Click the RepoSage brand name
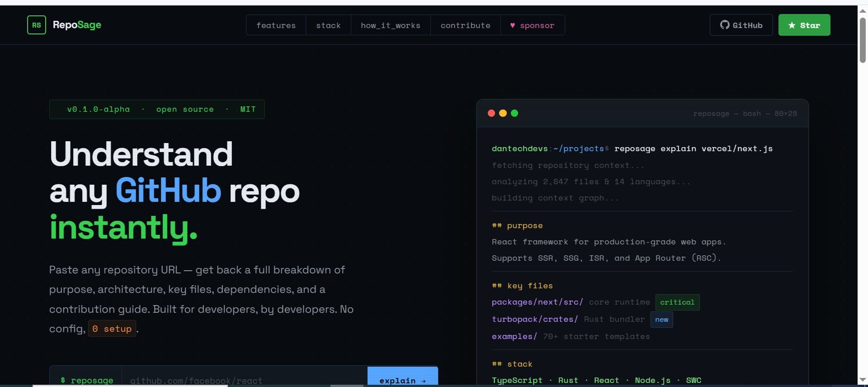The width and height of the screenshot is (868, 387). 77,25
